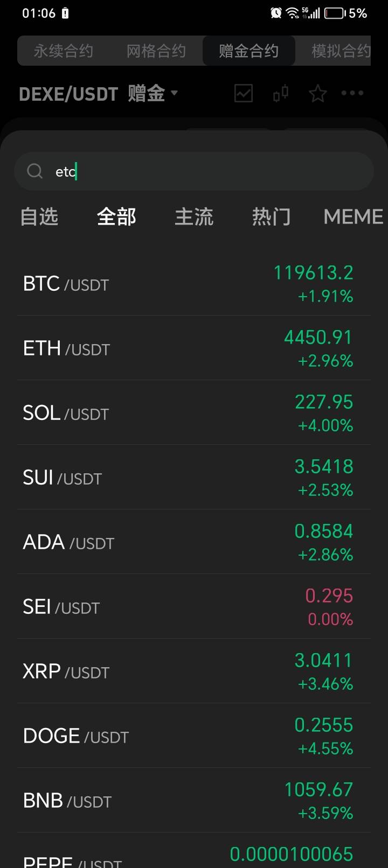Filter by 主流 coins
The image size is (388, 868).
[x=194, y=216]
